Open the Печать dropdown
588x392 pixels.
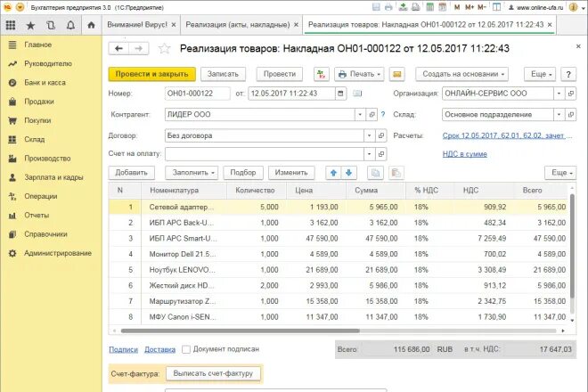(359, 74)
